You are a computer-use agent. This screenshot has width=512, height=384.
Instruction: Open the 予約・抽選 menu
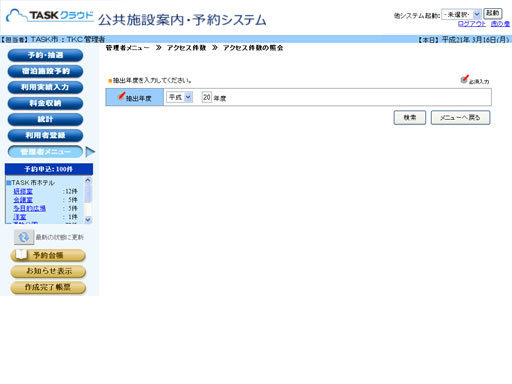[x=45, y=55]
